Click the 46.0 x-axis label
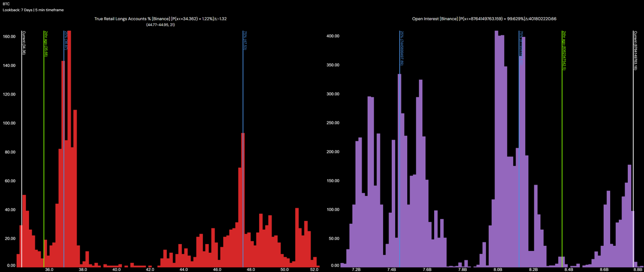The image size is (644, 272). pos(217,270)
